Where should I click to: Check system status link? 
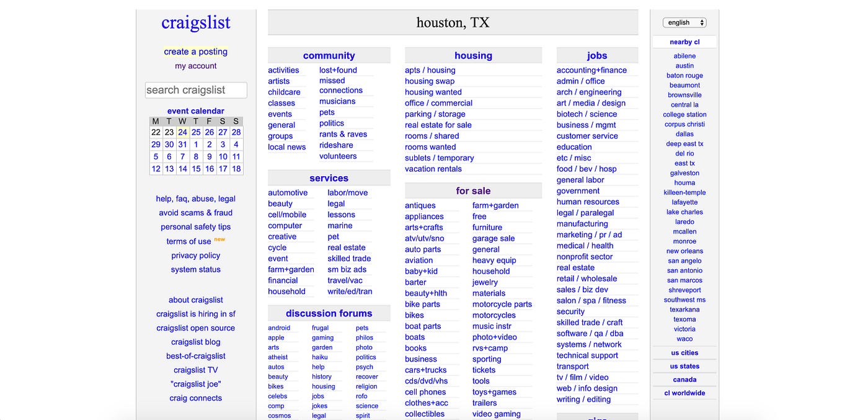point(196,269)
